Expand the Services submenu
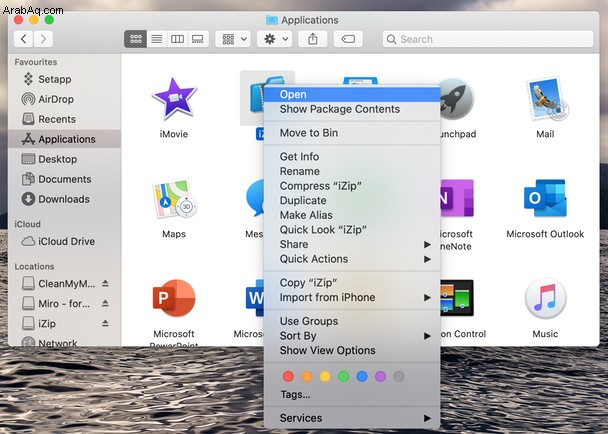Screen dimensions: 608x434 pyautogui.click(x=352, y=418)
